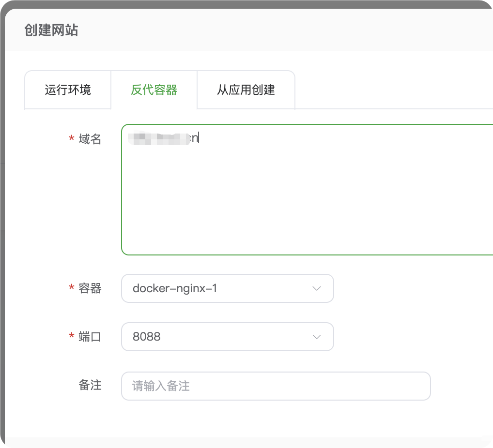Click the 容器 field label

pos(90,288)
